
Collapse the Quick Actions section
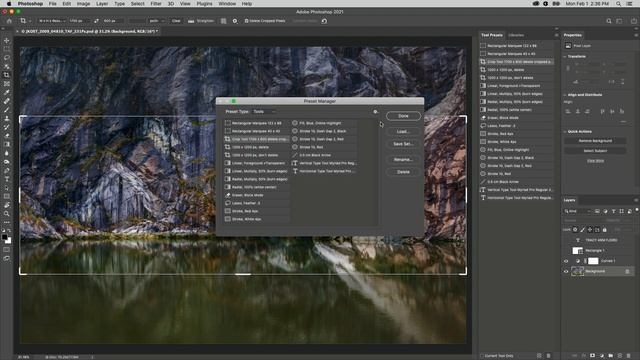click(x=565, y=131)
